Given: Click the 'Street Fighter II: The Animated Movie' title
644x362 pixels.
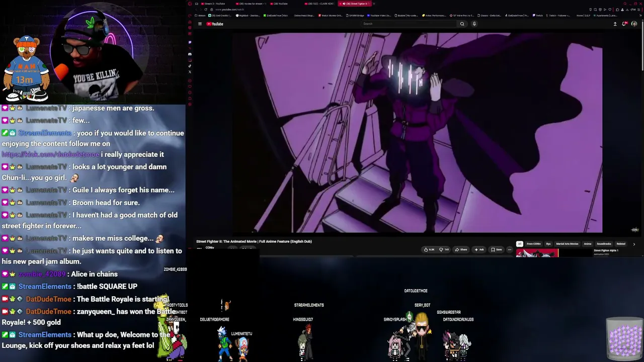Looking at the screenshot, I should point(254,241).
